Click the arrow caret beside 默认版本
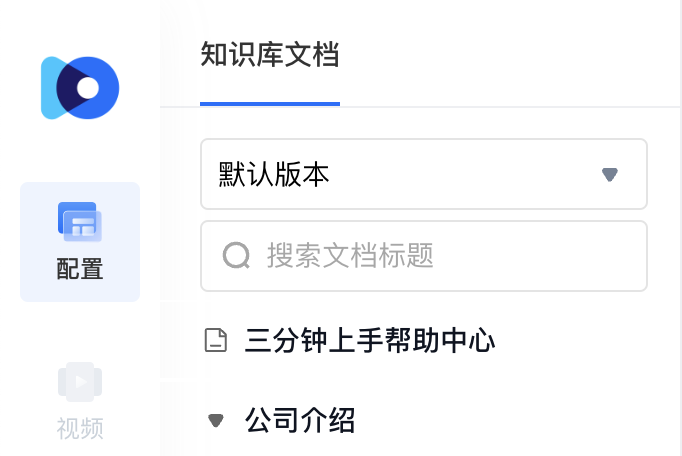Image resolution: width=682 pixels, height=456 pixels. [x=610, y=174]
